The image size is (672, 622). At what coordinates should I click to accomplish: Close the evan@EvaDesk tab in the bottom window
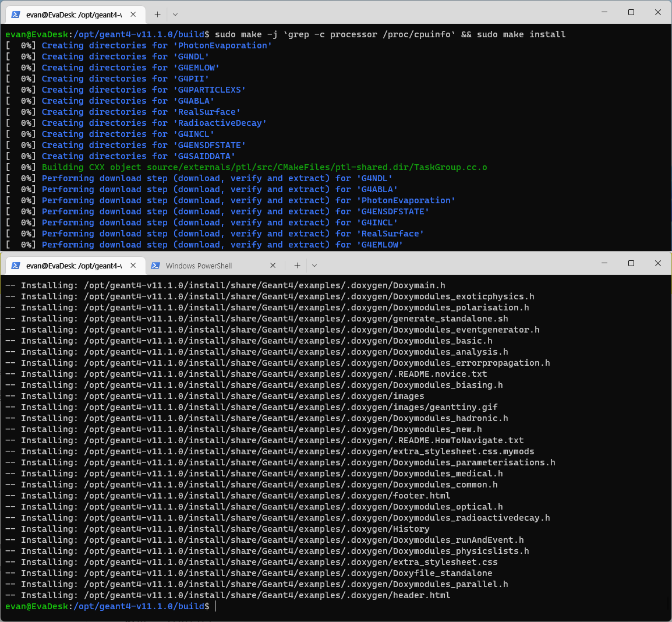(x=133, y=266)
